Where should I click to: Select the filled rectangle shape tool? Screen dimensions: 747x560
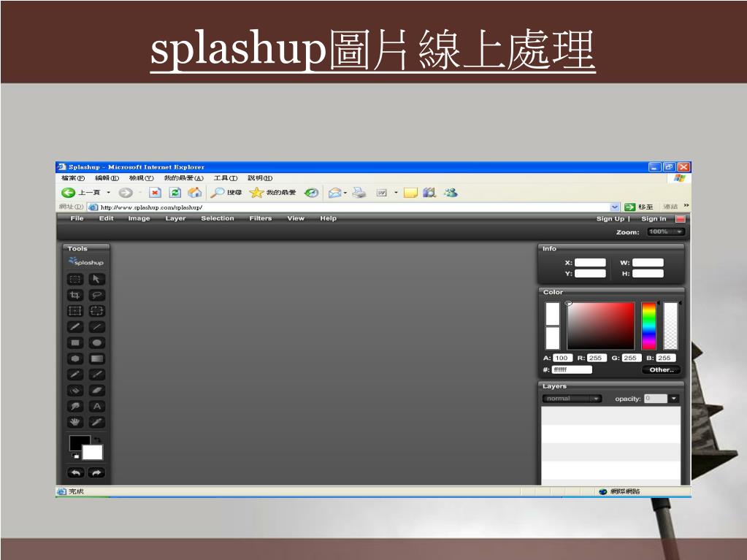click(75, 343)
